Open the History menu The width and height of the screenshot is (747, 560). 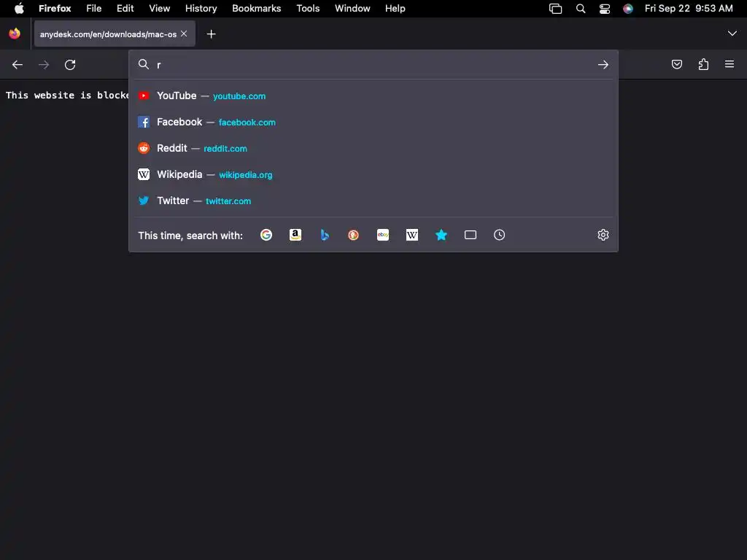pyautogui.click(x=201, y=9)
